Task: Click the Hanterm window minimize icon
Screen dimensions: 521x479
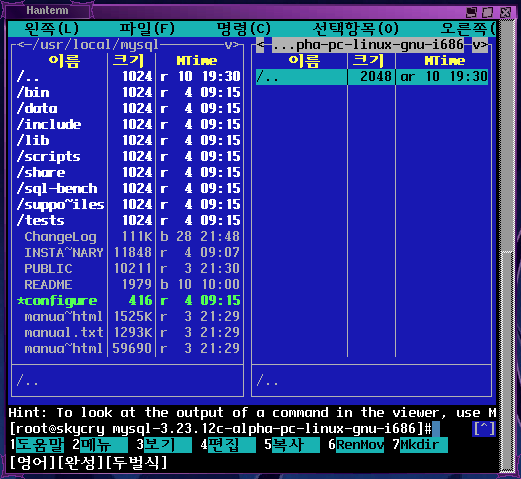Action: tap(471, 13)
